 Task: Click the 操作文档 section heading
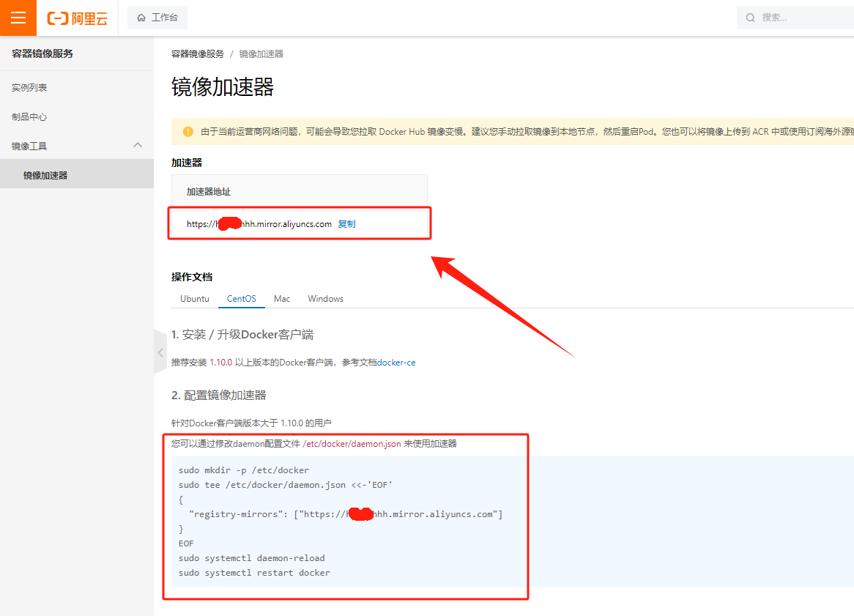pos(192,277)
